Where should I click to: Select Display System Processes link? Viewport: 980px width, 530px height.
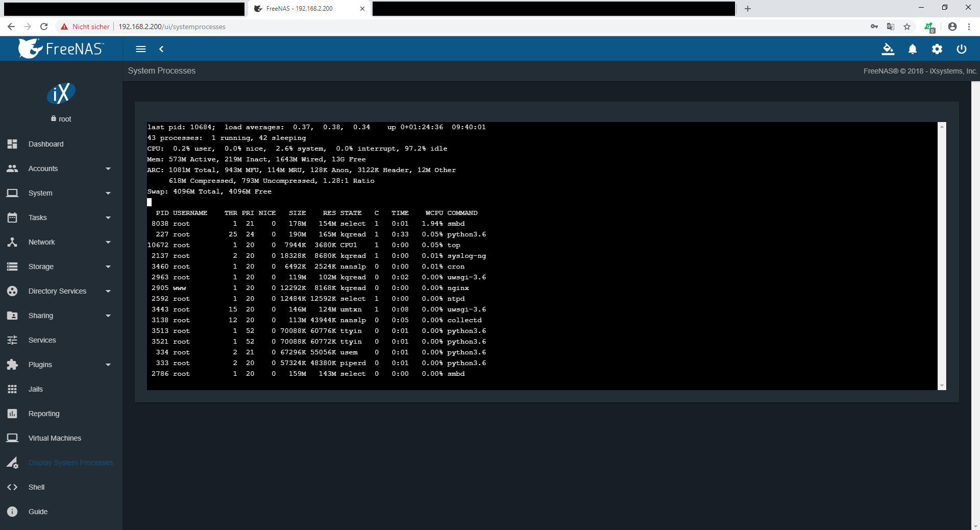pos(70,463)
